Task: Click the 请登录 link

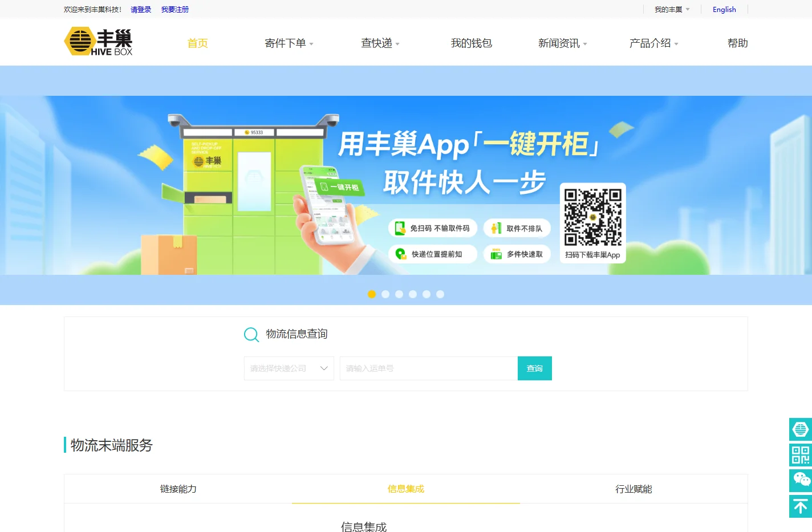Action: 141,10
